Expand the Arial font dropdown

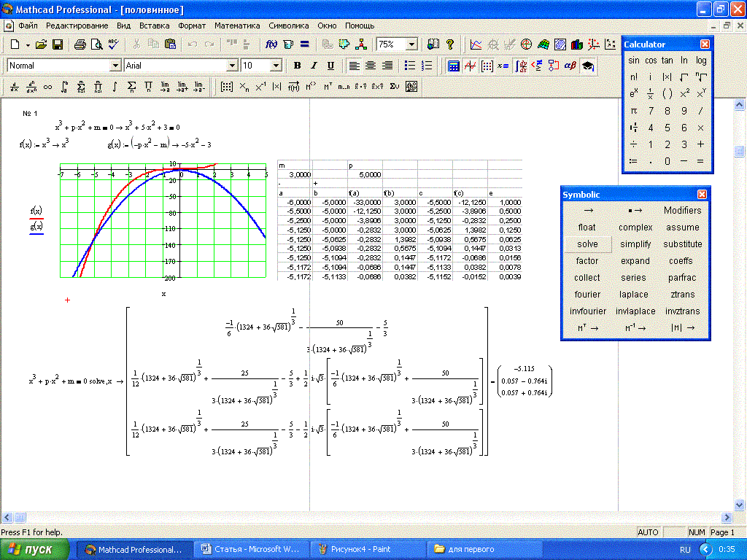click(x=231, y=66)
